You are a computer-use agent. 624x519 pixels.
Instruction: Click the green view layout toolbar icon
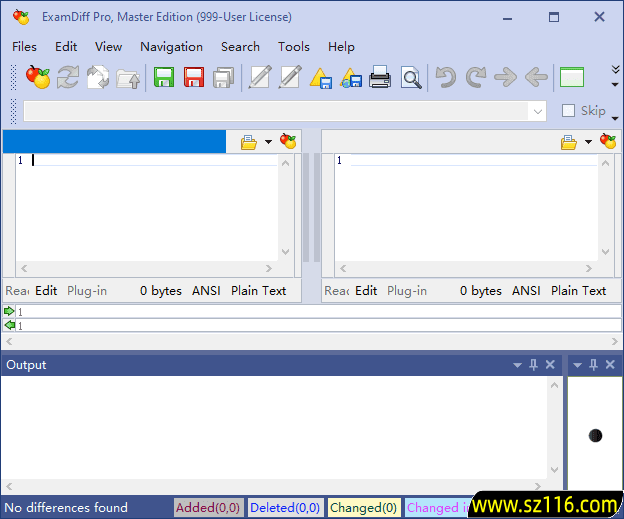click(572, 77)
